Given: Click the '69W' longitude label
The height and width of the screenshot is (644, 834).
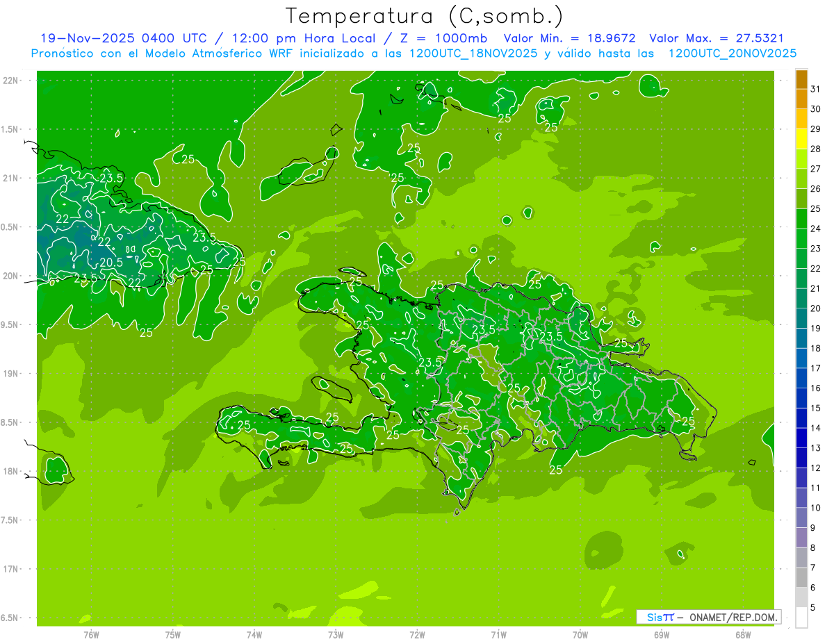Looking at the screenshot, I should (662, 634).
